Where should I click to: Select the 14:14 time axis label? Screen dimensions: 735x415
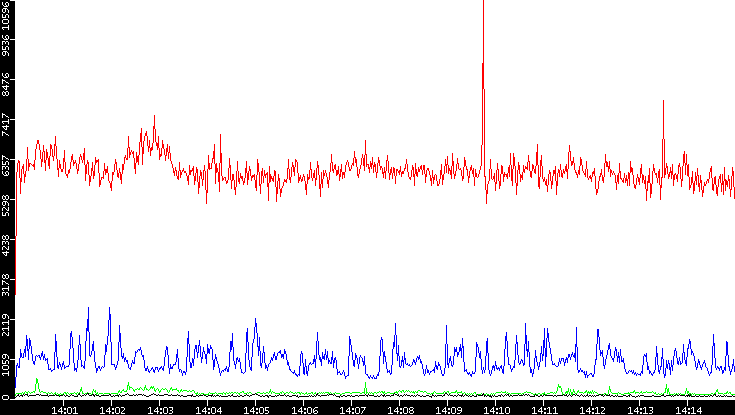688,410
